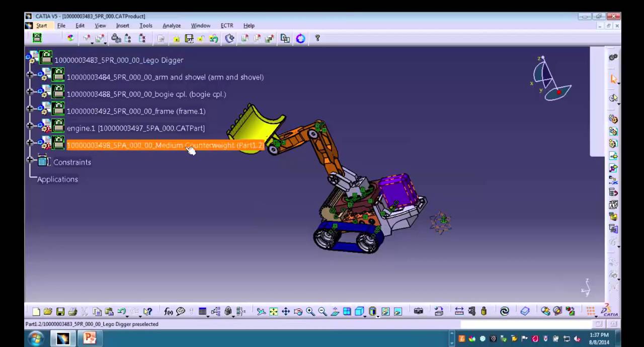Select the Pan four-arrow icon
The image size is (644, 347).
pos(286,312)
